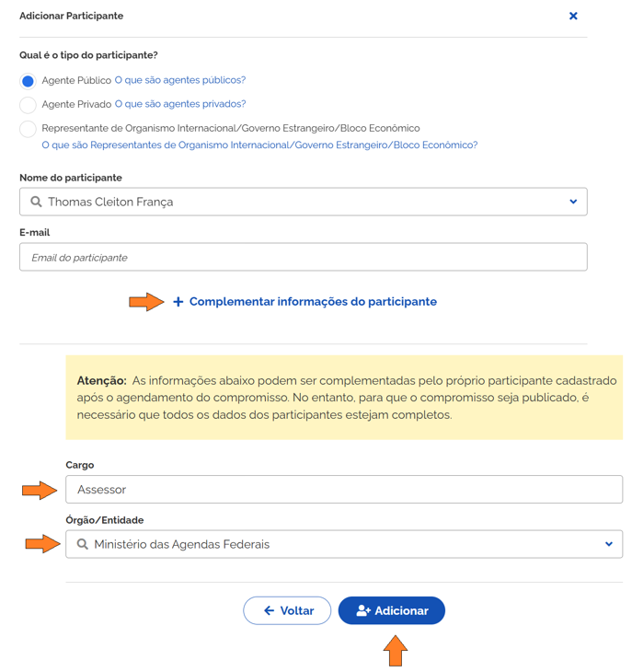
Task: Select the Agente Público radio option
Action: [x=29, y=81]
